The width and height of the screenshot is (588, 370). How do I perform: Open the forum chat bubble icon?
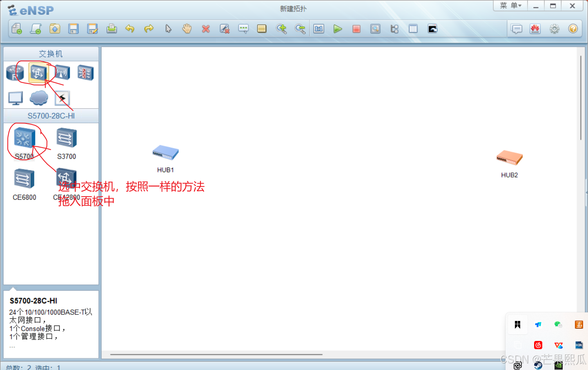click(517, 29)
